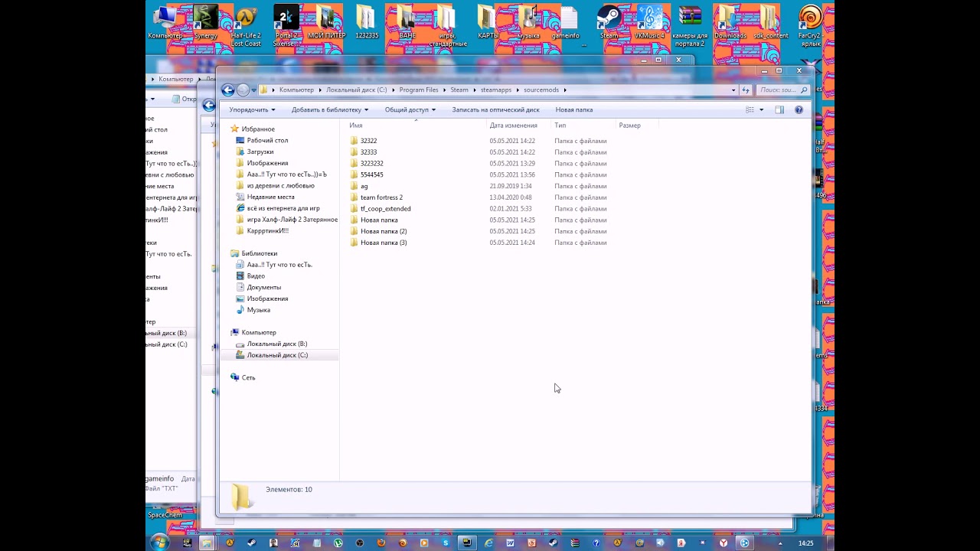980x551 pixels.
Task: Click the Yandex browser taskbar icon
Action: (724, 543)
